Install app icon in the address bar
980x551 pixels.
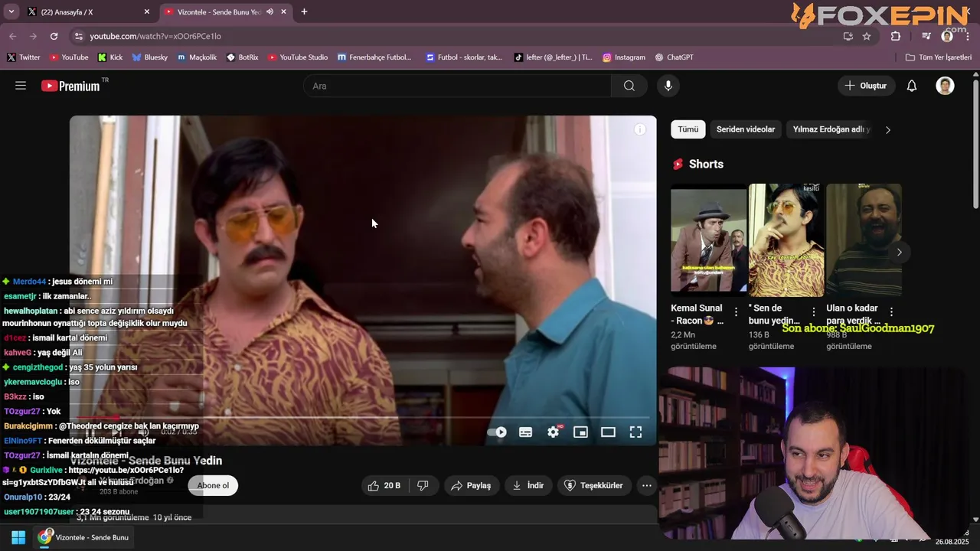click(x=848, y=36)
